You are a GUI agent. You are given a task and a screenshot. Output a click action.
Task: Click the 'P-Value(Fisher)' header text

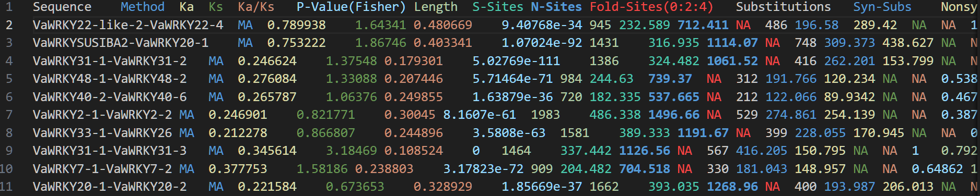[x=352, y=7]
